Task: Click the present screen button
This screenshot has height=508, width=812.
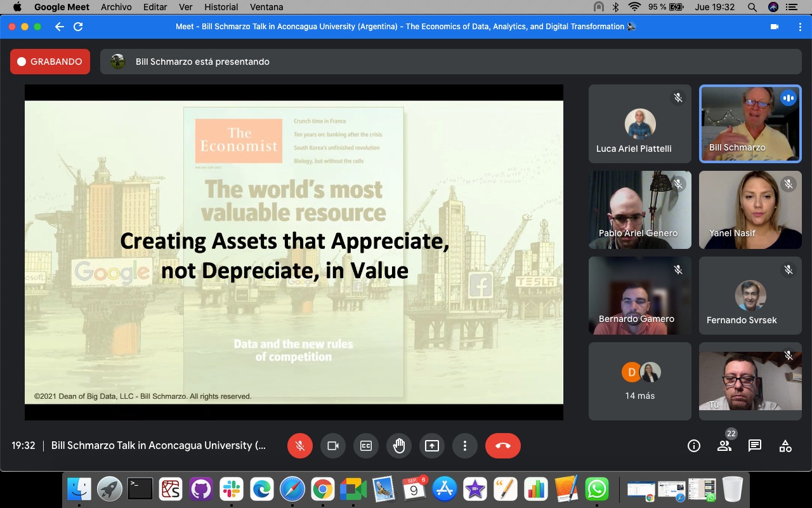Action: point(432,446)
